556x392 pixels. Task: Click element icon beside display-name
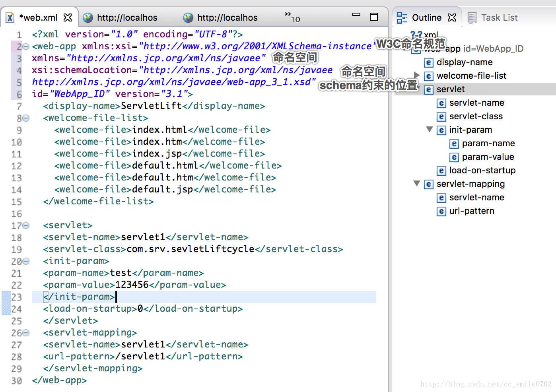[428, 62]
